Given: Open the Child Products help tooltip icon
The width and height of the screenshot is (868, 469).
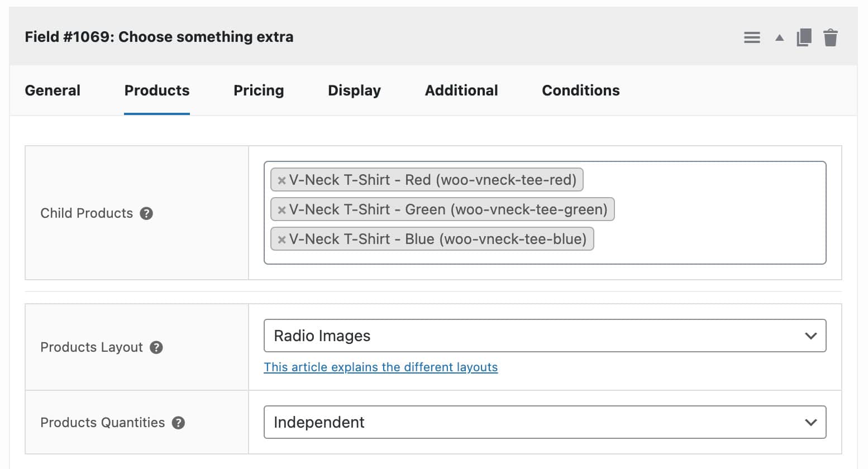Looking at the screenshot, I should pos(146,213).
